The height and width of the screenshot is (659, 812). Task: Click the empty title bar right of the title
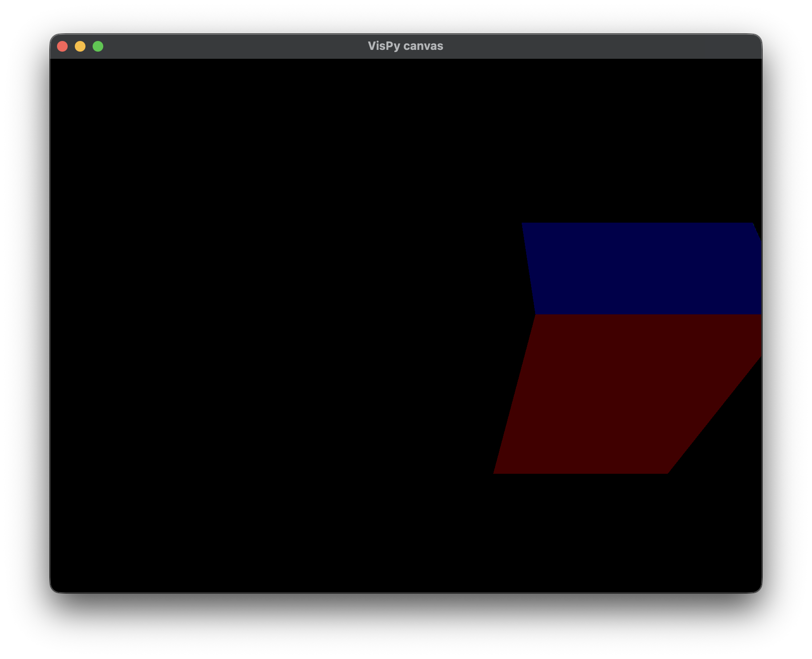601,46
